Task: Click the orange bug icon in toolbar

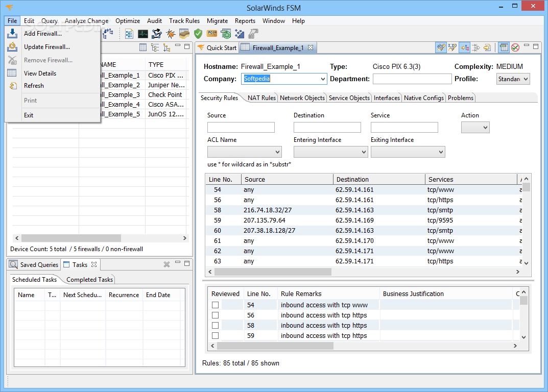Action: click(171, 34)
